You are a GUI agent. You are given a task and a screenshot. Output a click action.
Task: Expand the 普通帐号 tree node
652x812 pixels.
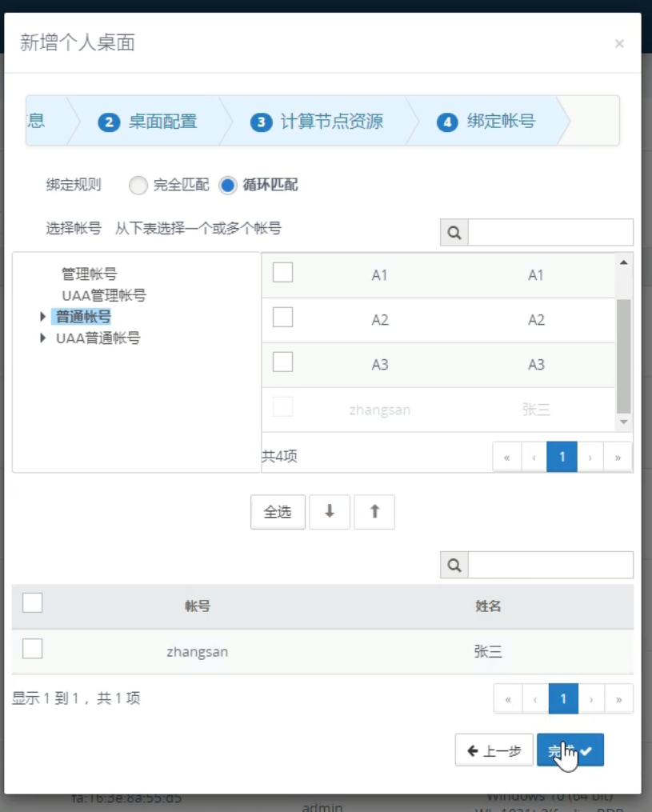pyautogui.click(x=43, y=317)
